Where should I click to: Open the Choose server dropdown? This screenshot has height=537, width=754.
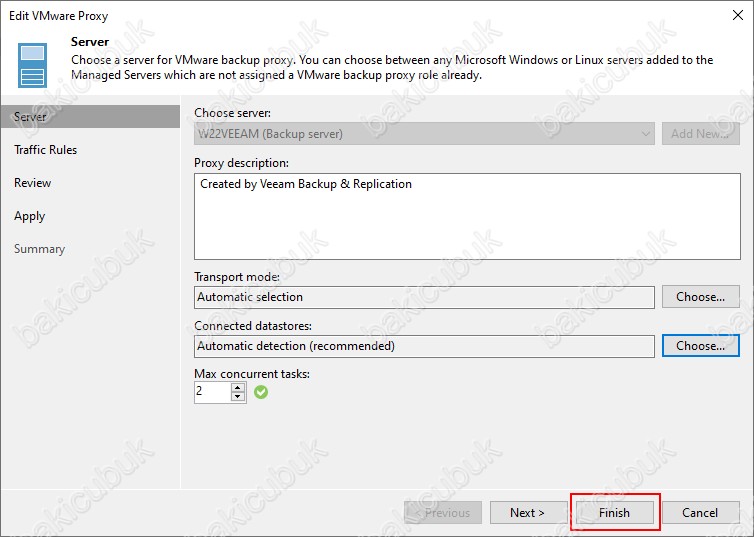[424, 134]
